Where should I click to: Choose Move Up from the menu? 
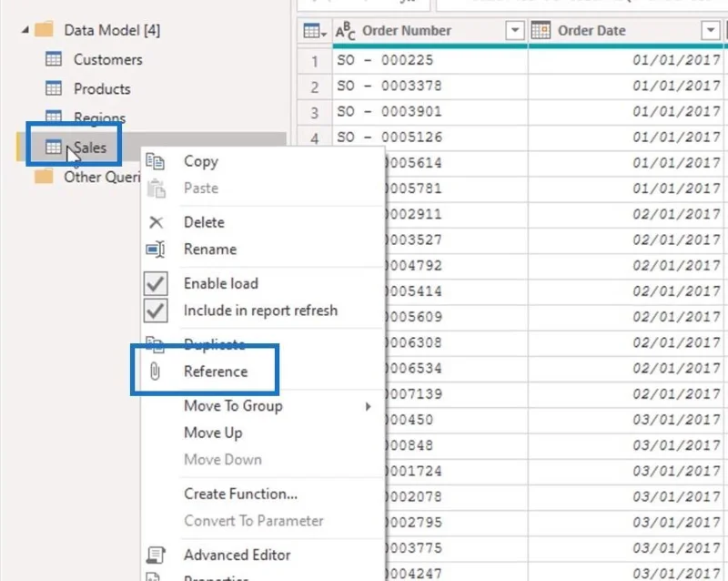[x=213, y=433]
